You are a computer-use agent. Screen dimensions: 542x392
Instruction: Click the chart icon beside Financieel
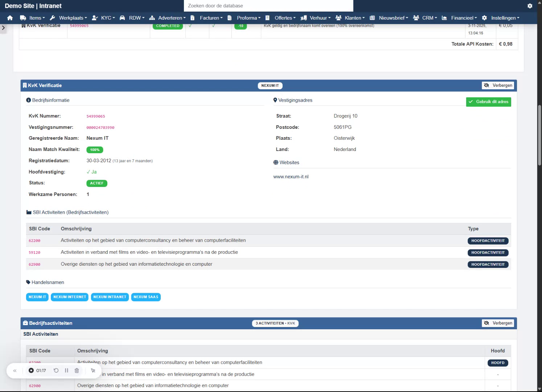(x=444, y=18)
